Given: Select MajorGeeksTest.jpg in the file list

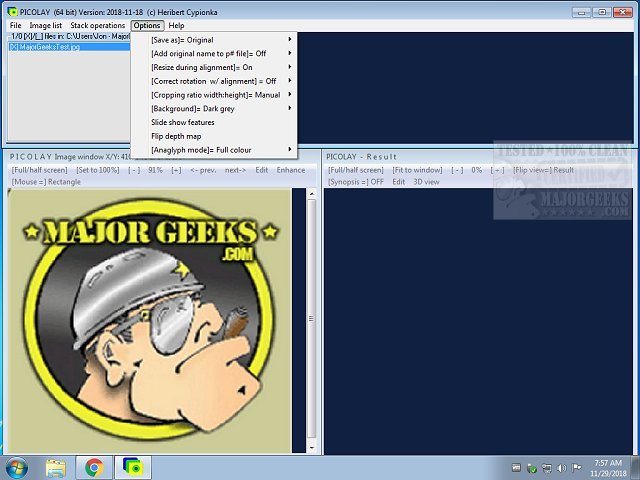Looking at the screenshot, I should pyautogui.click(x=69, y=47).
